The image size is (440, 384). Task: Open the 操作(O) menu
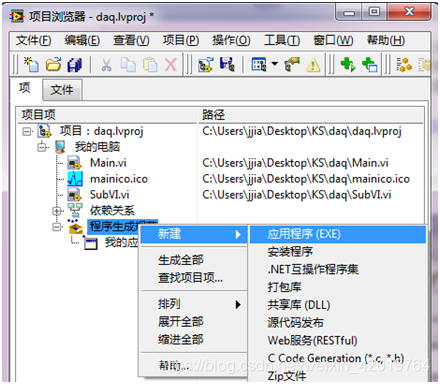click(x=231, y=40)
